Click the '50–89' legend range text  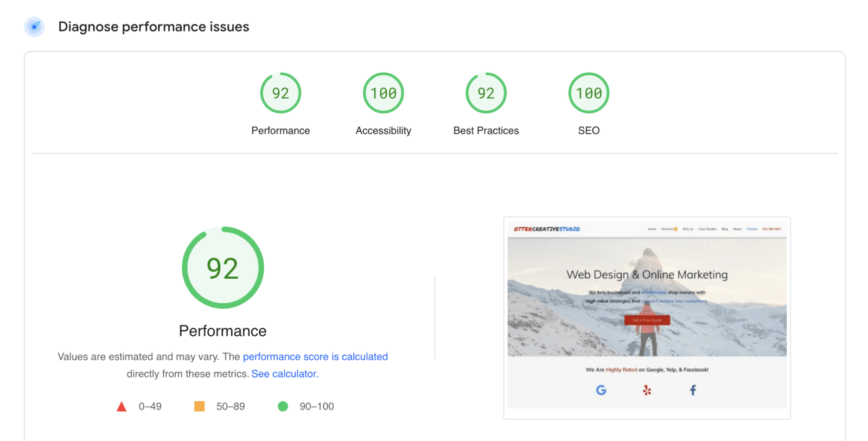point(231,406)
